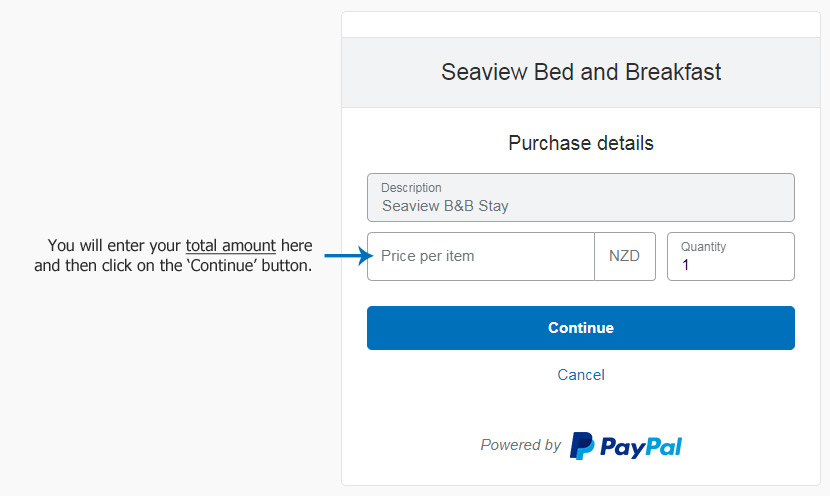Click the Description field with Seaview B&B Stay
This screenshot has width=830, height=496.
pyautogui.click(x=581, y=197)
